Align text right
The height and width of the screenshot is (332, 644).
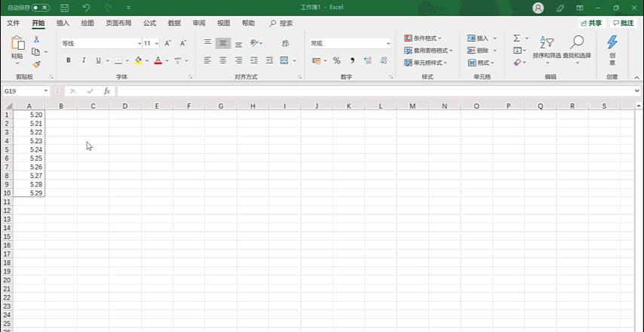click(x=238, y=60)
